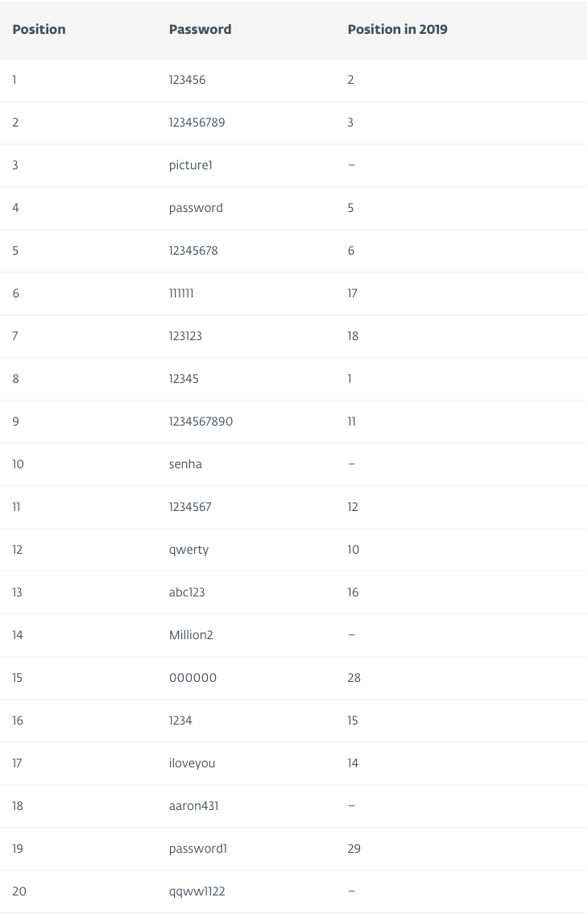Select the senha password cell
Screen dimensions: 588x914
click(185, 464)
